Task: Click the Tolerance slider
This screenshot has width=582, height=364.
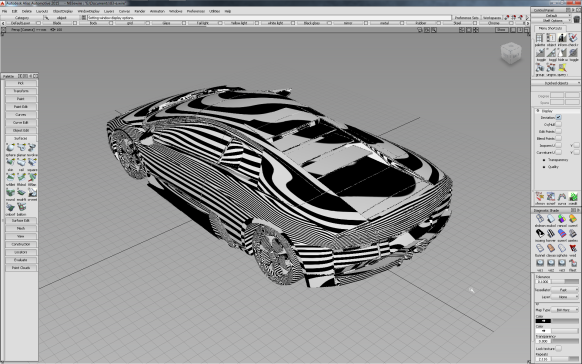Action: click(565, 282)
